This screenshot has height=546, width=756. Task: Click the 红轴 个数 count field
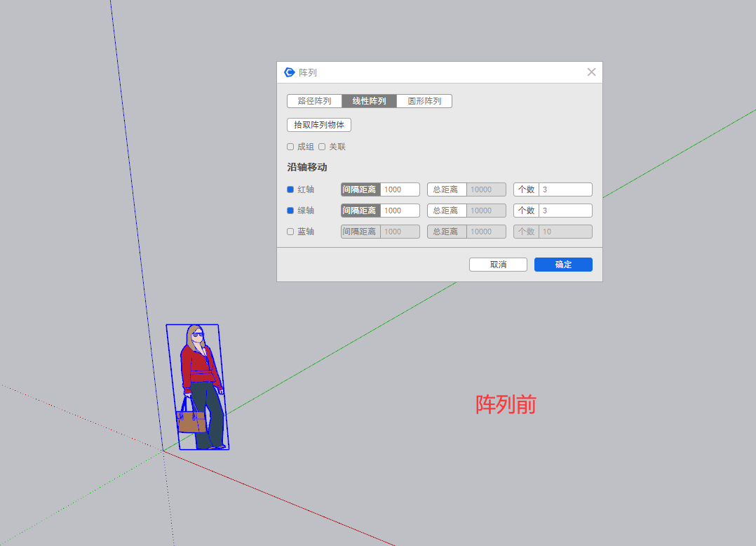tap(565, 189)
